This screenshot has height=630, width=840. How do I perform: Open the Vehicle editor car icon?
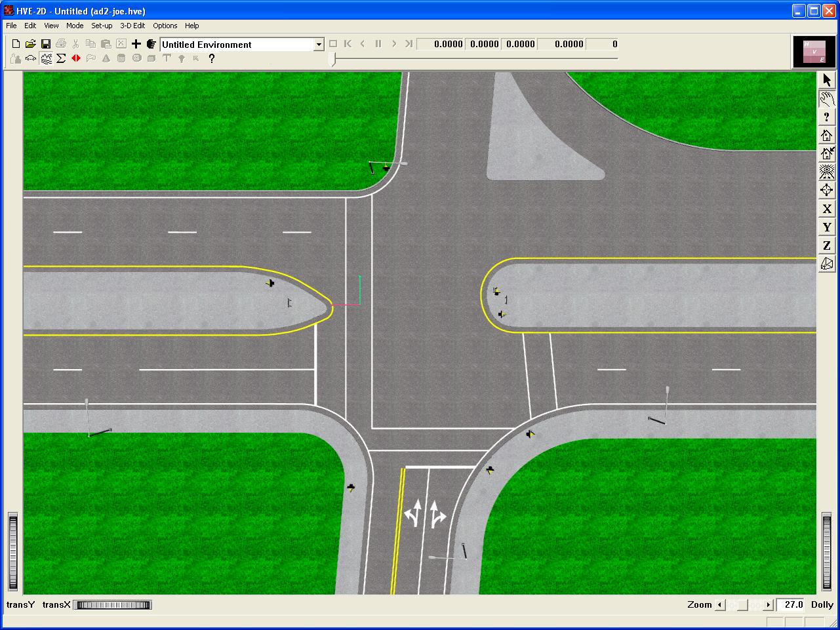(x=31, y=58)
